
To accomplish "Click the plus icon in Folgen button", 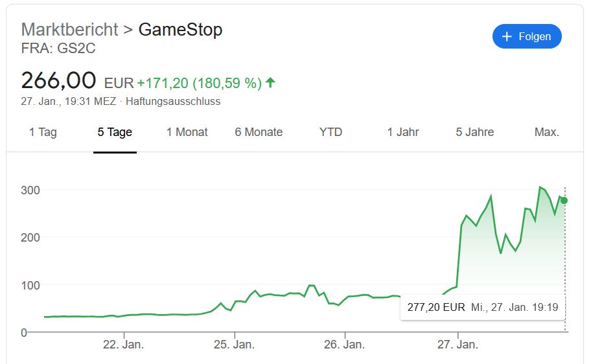I will point(507,36).
